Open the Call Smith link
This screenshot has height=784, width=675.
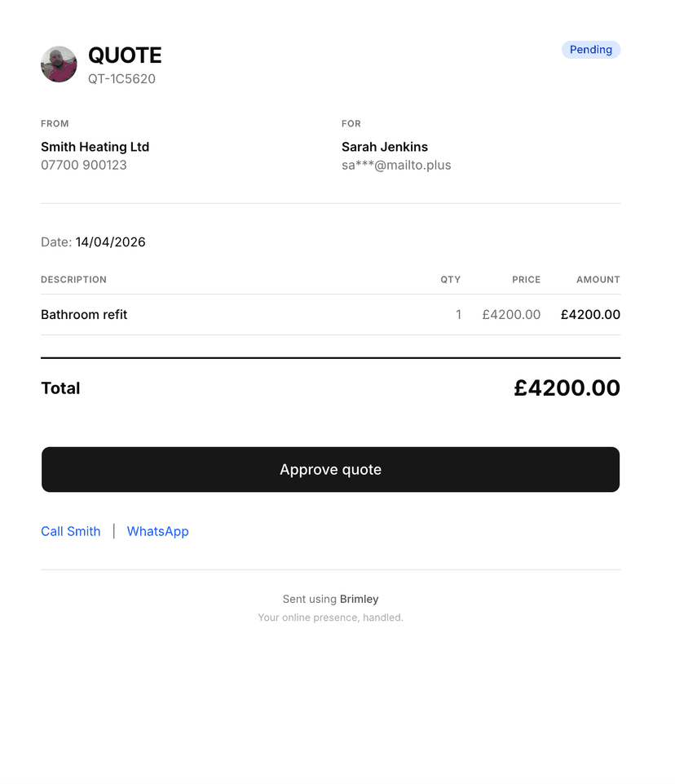tap(71, 531)
